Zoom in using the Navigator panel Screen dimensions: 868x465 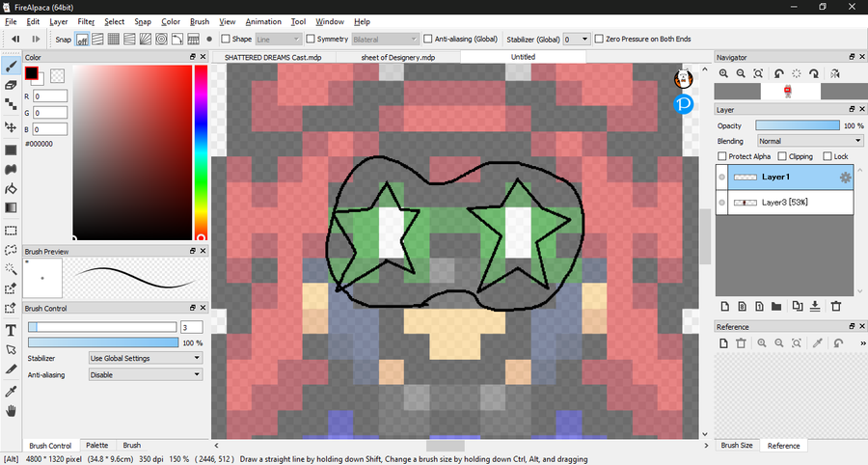[x=723, y=73]
